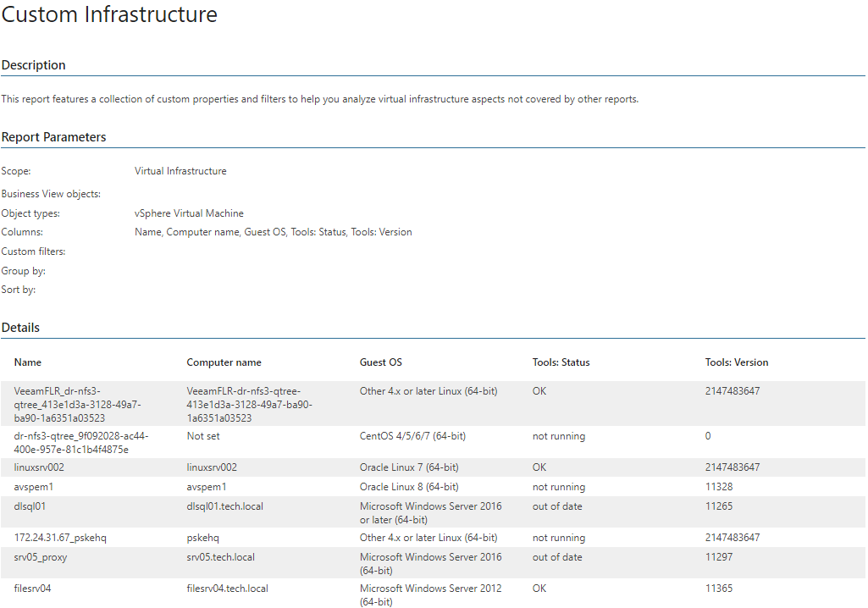The image size is (868, 608).
Task: Click the Name column header
Action: point(28,362)
